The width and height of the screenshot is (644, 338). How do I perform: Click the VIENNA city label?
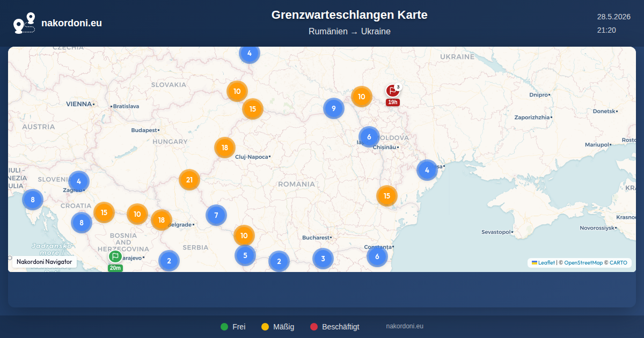(x=79, y=104)
